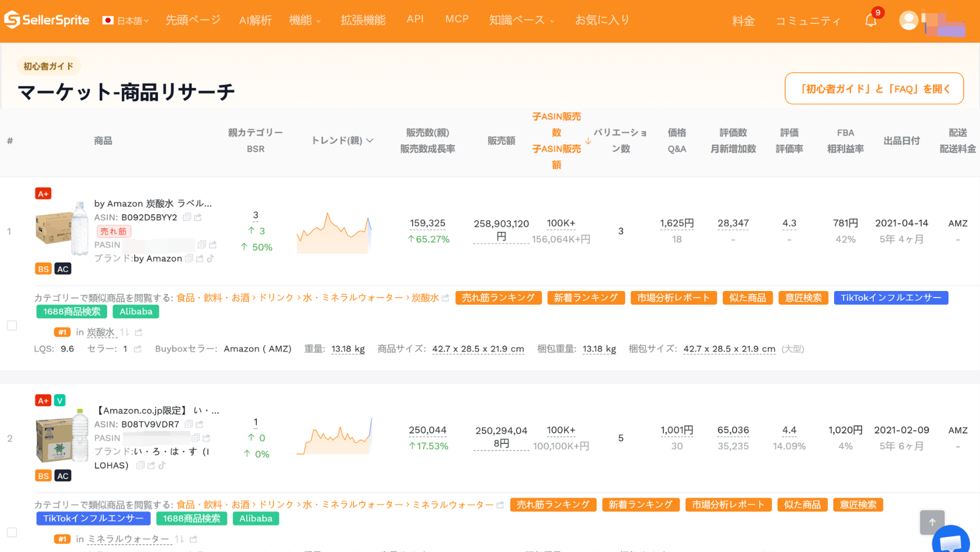The height and width of the screenshot is (552, 980).
Task: Open TikTok icon beside LOHAS brand
Action: tap(162, 465)
